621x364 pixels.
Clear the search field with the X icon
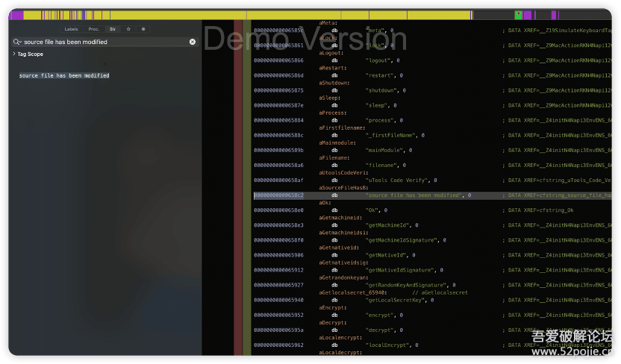tap(193, 42)
